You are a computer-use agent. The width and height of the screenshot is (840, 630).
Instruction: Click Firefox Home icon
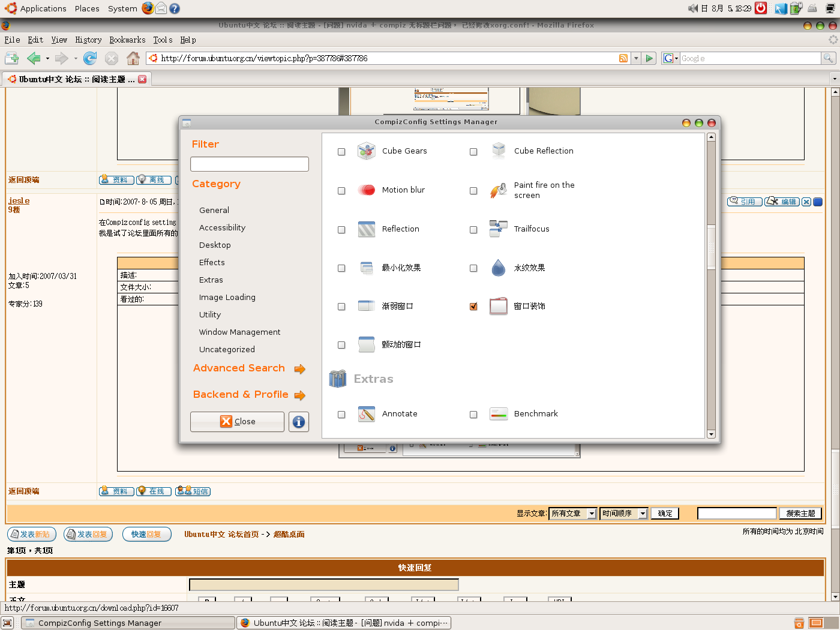pyautogui.click(x=133, y=58)
